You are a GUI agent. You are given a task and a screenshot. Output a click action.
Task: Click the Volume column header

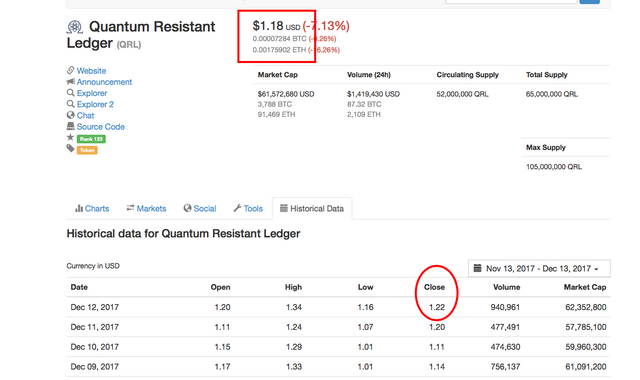507,287
